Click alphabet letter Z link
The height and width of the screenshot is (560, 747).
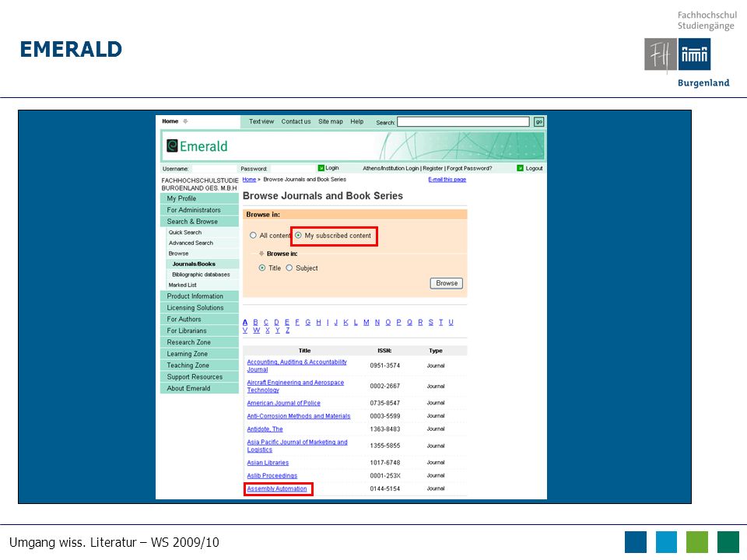click(x=287, y=330)
